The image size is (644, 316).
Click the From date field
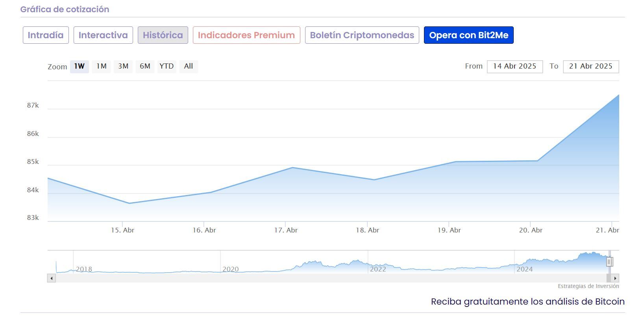click(x=514, y=66)
